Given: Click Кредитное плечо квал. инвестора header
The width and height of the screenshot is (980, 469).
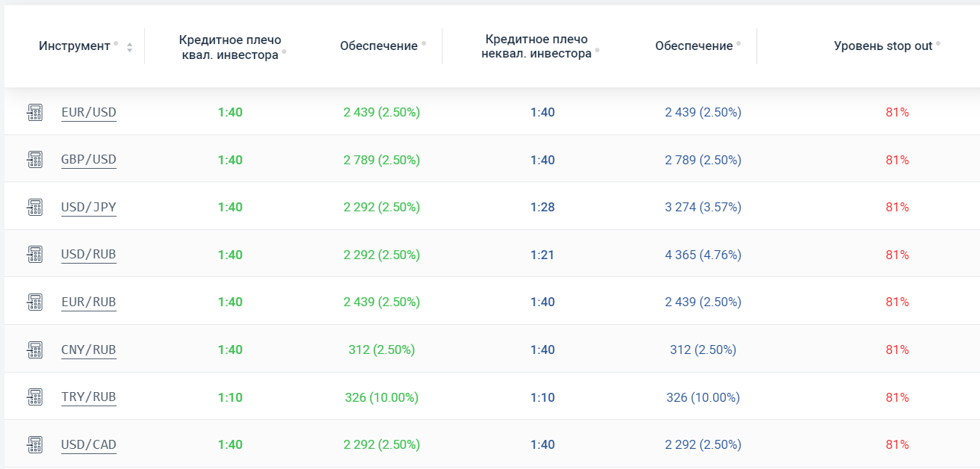Looking at the screenshot, I should tap(230, 47).
